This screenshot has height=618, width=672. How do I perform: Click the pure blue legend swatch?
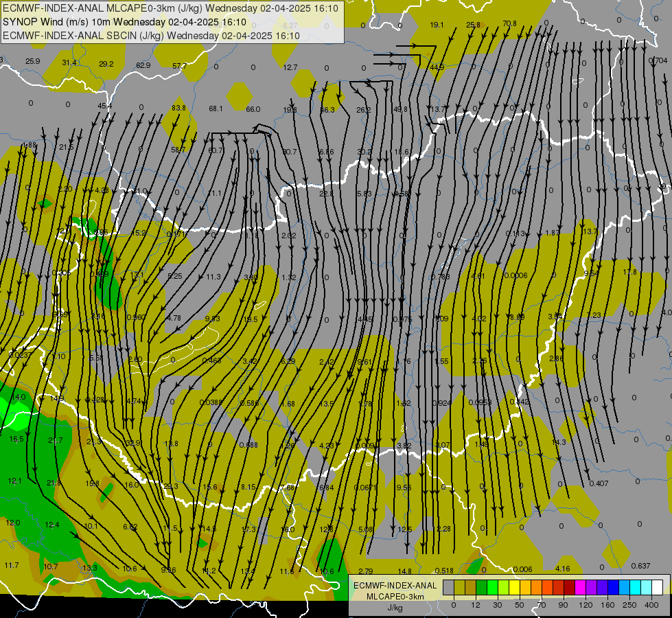(x=613, y=587)
